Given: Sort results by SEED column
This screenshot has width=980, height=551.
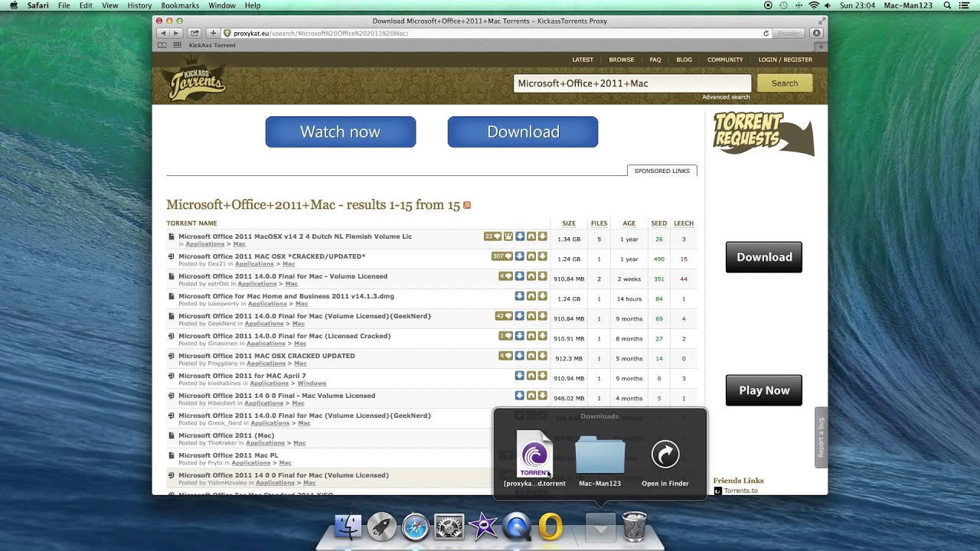Looking at the screenshot, I should click(658, 223).
